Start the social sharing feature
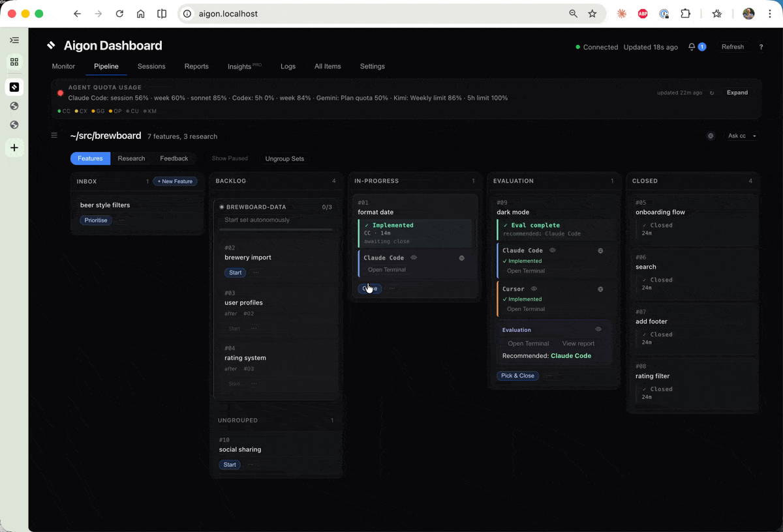 230,465
